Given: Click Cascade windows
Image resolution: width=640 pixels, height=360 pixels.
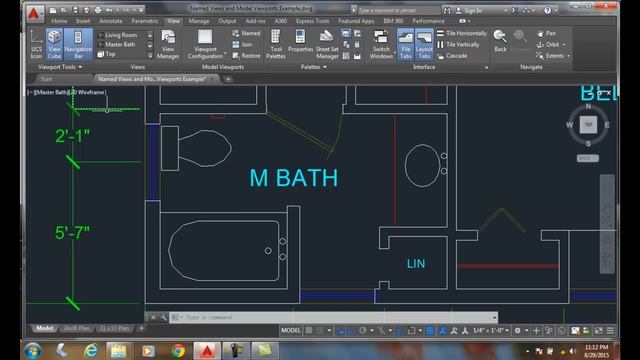Looking at the screenshot, I should 452,56.
